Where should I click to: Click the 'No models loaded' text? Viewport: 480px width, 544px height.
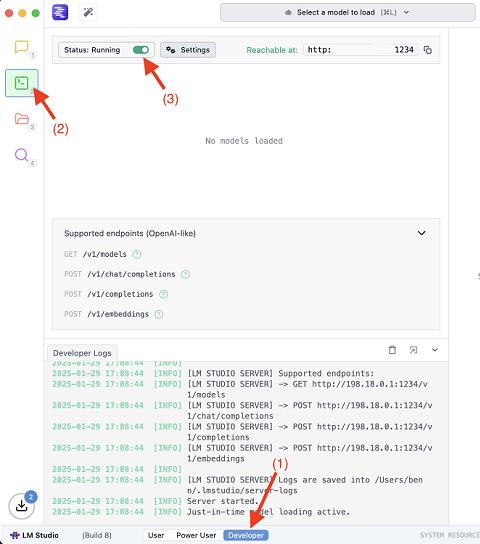pos(244,141)
